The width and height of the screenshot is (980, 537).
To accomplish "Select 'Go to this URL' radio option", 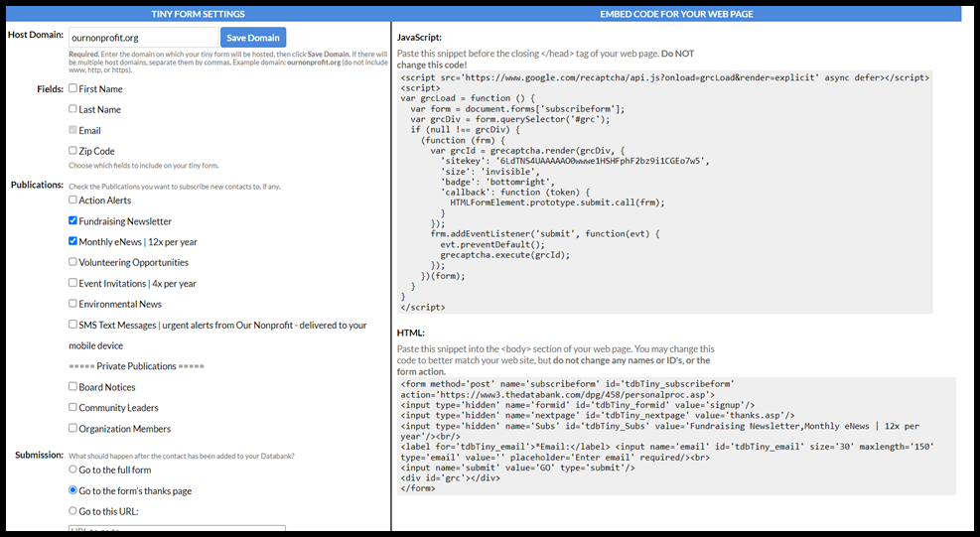I will pos(73,511).
